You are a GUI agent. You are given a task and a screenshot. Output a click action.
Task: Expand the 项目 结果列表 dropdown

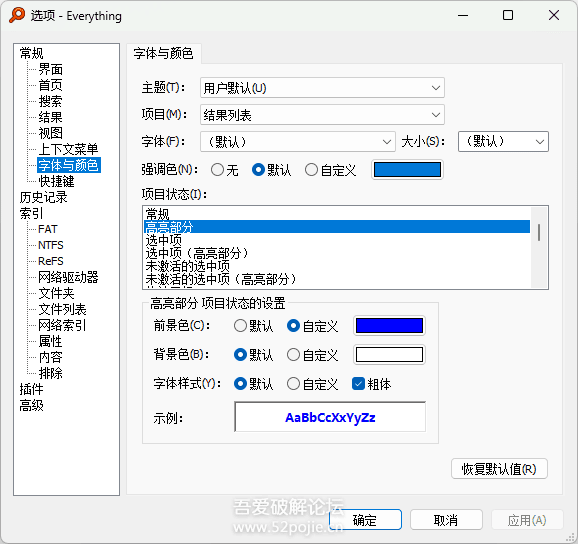[322, 115]
